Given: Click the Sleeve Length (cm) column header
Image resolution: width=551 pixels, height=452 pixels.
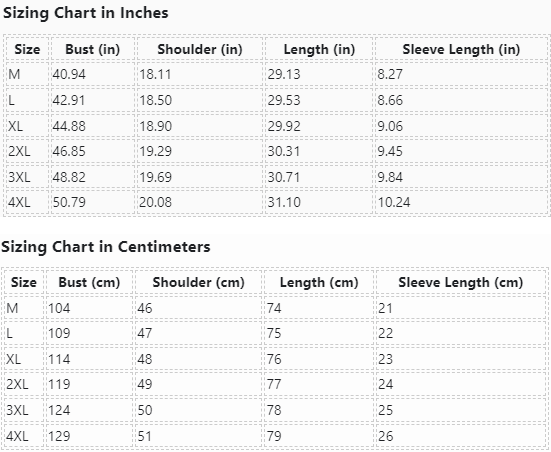Looking at the screenshot, I should (461, 283).
